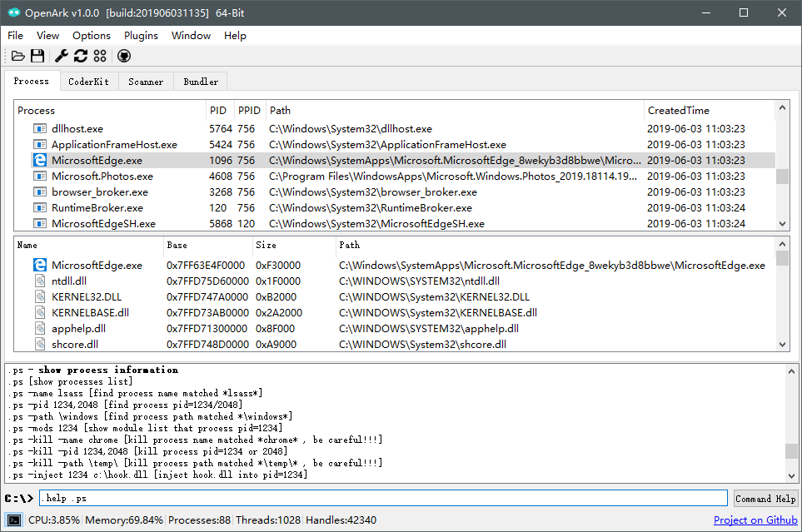Select base address 0x7FFD75D60000 of ntdll.dll

(x=207, y=281)
